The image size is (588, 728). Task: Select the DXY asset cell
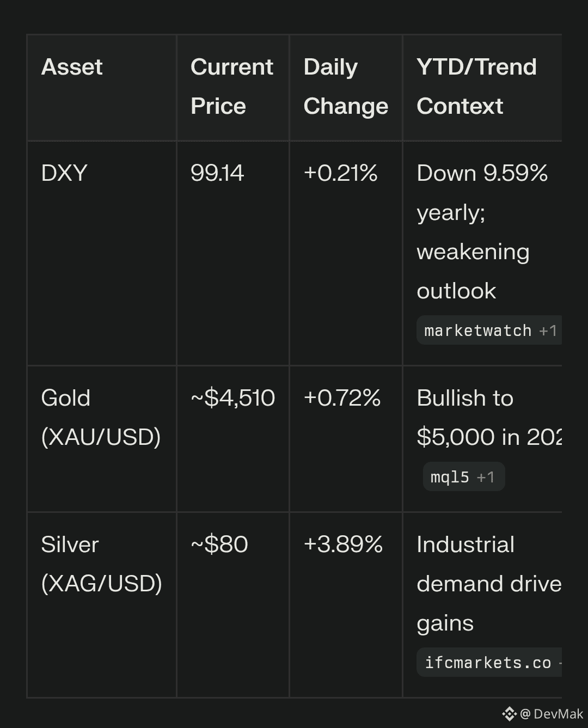[64, 173]
